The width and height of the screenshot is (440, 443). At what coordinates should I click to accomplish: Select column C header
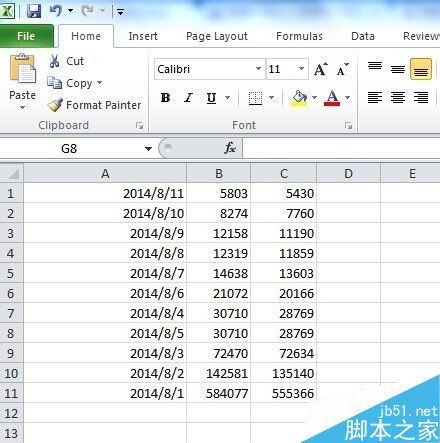284,173
